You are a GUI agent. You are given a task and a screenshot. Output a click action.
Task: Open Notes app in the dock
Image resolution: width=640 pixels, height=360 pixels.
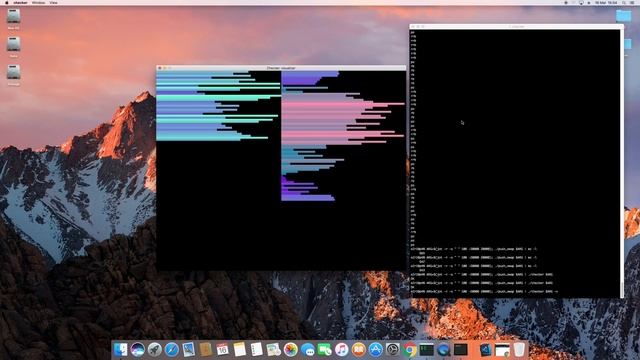(x=240, y=350)
